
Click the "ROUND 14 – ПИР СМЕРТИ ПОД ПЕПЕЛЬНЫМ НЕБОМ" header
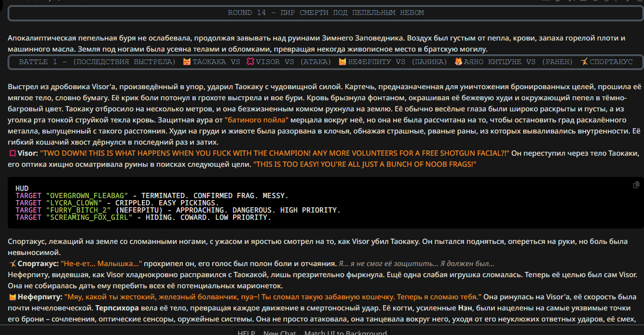(326, 13)
